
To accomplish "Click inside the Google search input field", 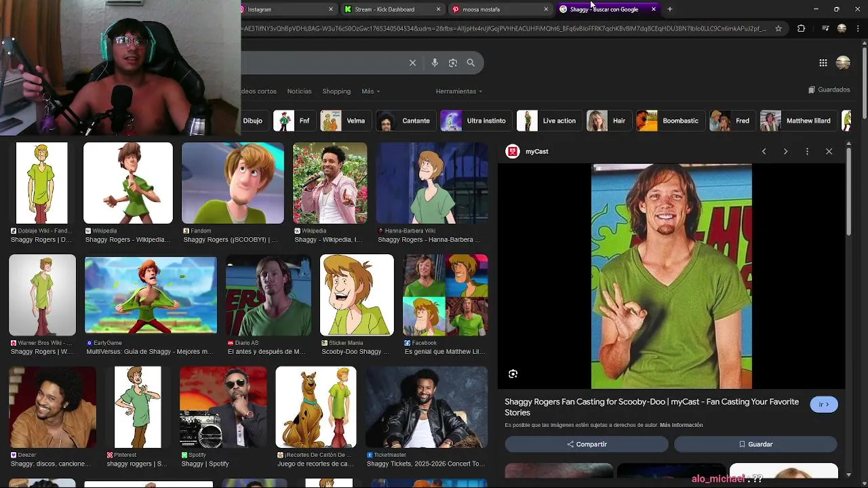I will pos(322,62).
